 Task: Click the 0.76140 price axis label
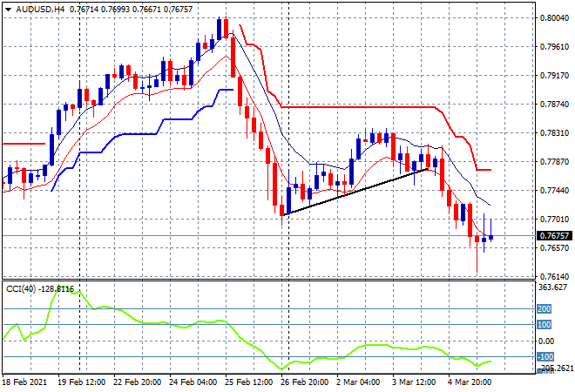tap(554, 276)
